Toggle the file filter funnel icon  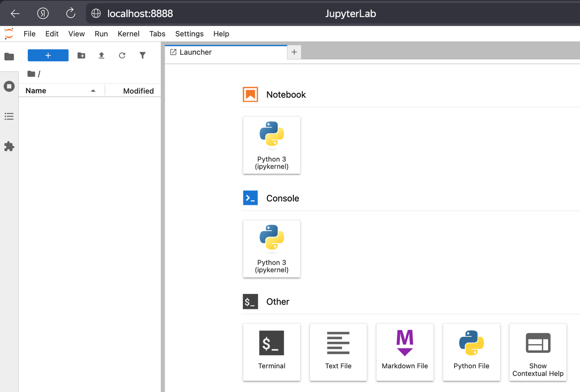tap(143, 56)
